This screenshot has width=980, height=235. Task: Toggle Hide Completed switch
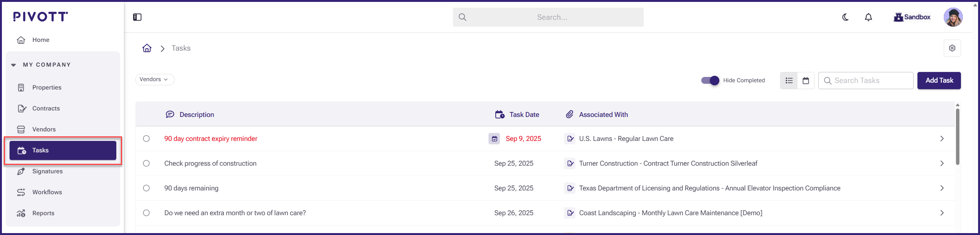[710, 80]
